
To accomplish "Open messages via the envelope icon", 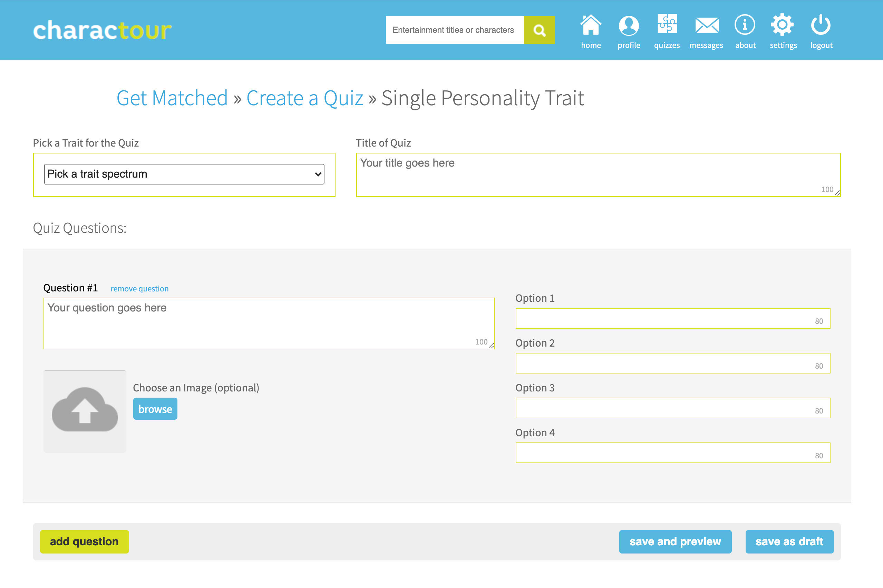I will 706,26.
